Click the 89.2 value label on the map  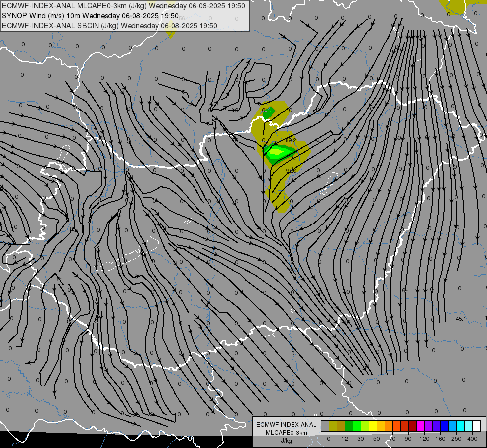pos(291,140)
